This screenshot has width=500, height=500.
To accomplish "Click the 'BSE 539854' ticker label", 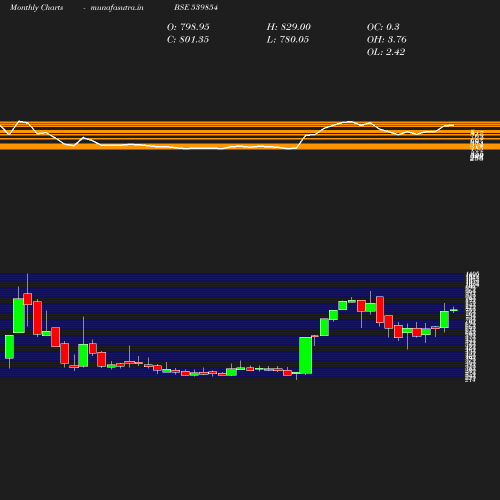I will coord(196,8).
